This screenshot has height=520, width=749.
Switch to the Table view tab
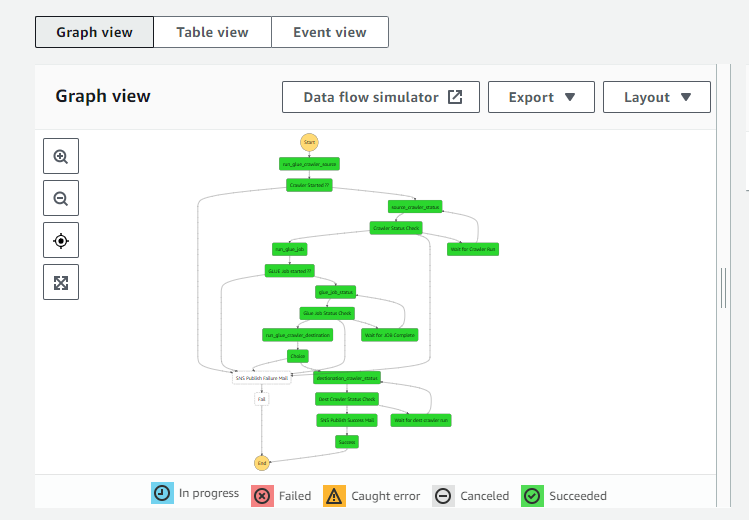coord(212,32)
